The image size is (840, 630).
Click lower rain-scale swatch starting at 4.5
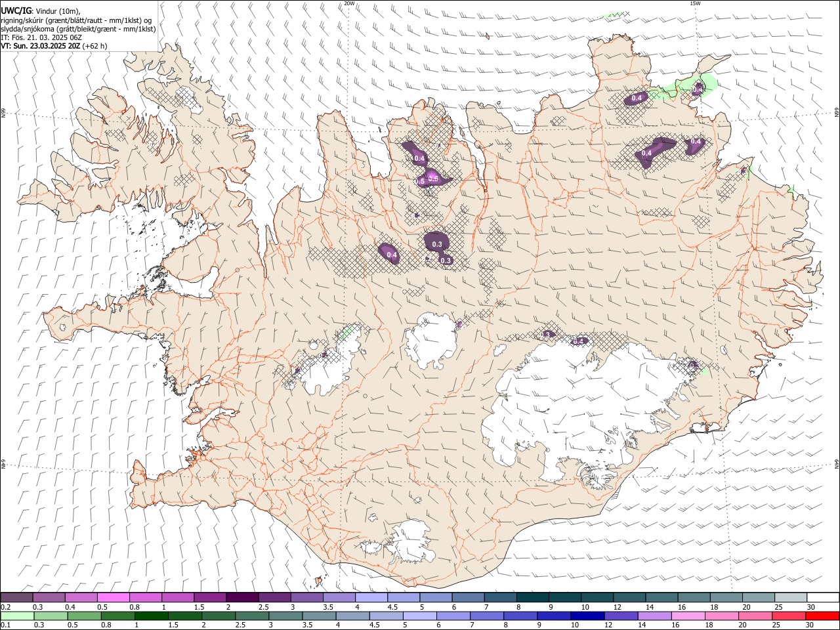tap(385, 616)
